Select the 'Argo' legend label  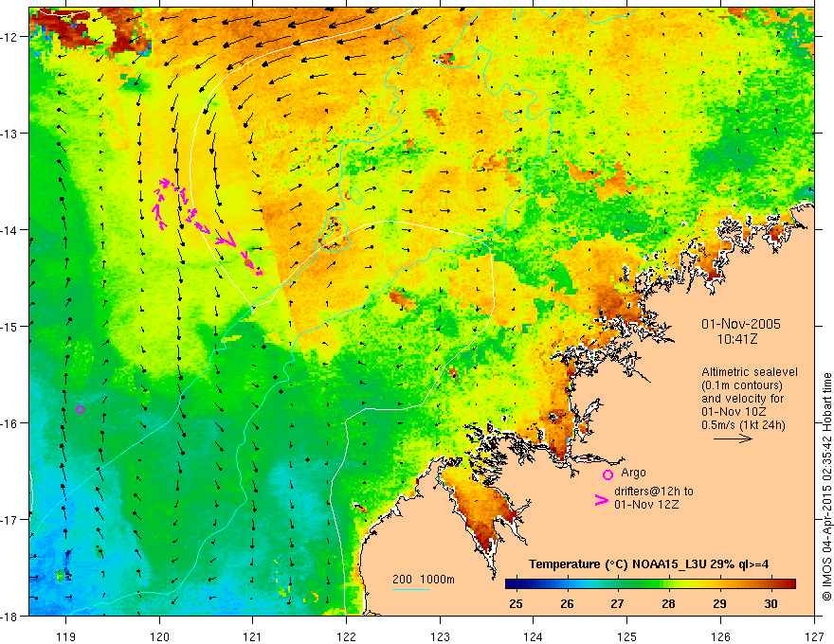[633, 473]
